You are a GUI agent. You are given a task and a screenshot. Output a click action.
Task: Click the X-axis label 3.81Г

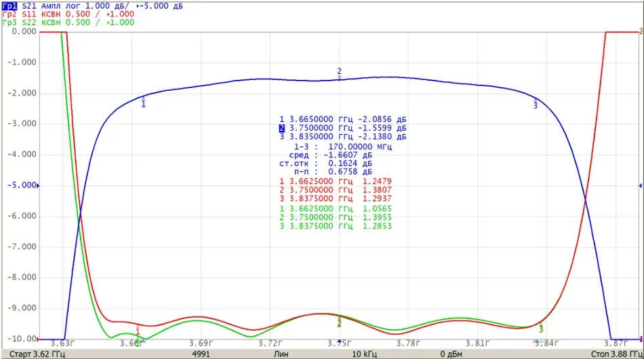tap(478, 343)
